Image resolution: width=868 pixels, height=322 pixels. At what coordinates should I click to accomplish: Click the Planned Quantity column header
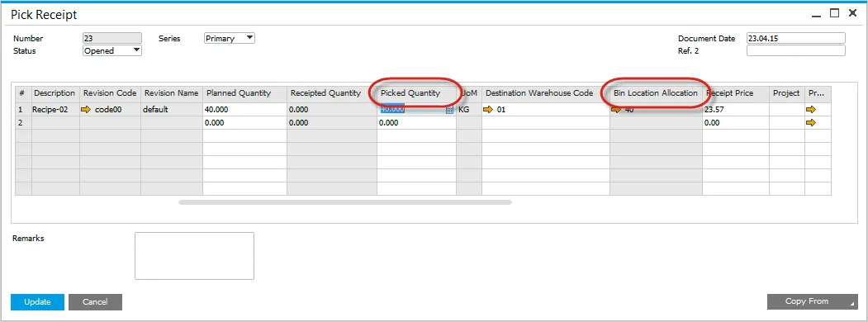click(244, 93)
